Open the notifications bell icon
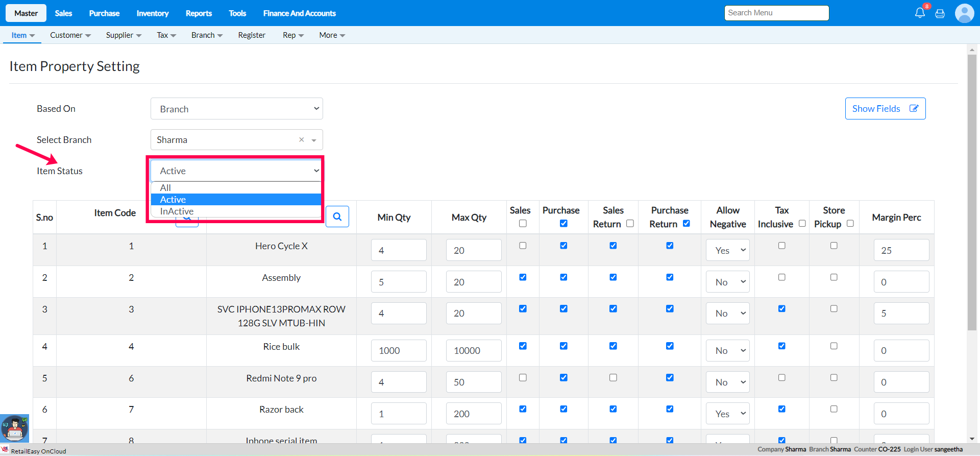980x456 pixels. point(920,13)
